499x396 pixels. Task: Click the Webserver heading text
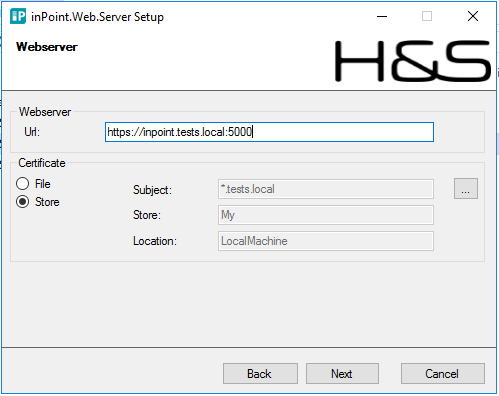[x=47, y=47]
